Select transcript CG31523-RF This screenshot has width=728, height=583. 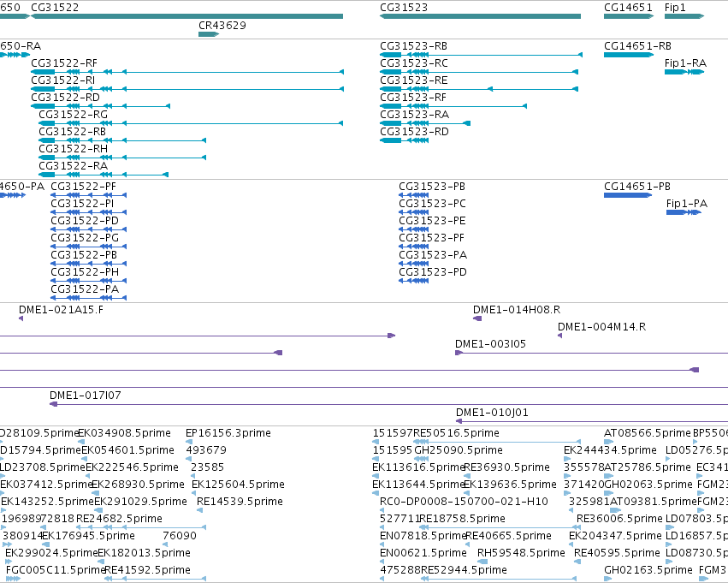(x=453, y=106)
